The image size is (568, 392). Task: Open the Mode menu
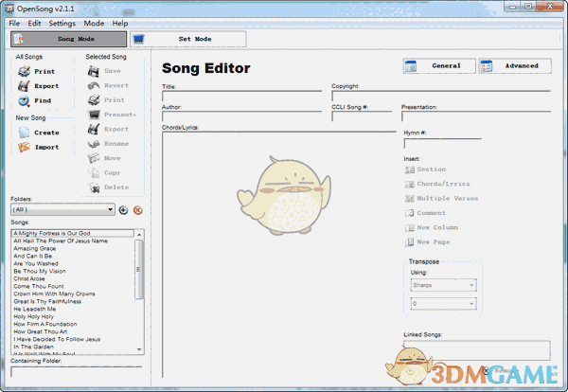(x=94, y=23)
